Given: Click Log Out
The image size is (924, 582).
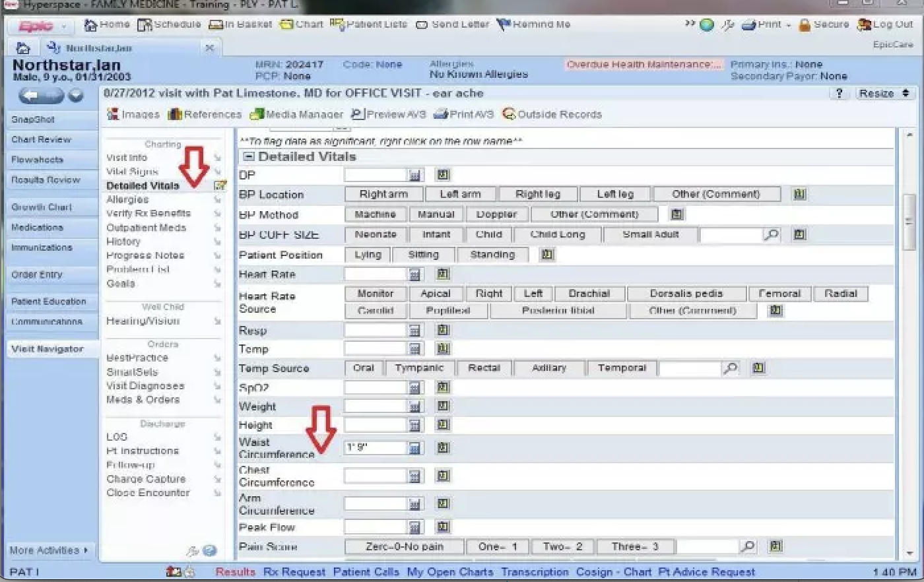Looking at the screenshot, I should [885, 24].
